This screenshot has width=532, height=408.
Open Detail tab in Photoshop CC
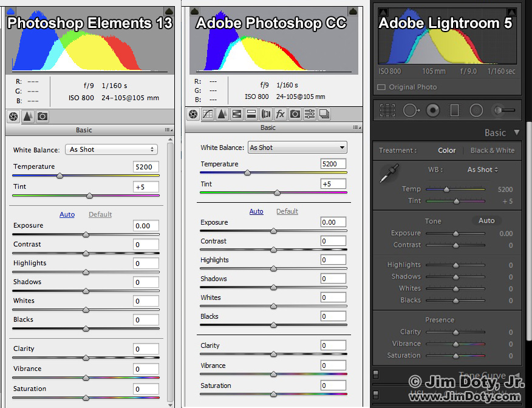[222, 114]
